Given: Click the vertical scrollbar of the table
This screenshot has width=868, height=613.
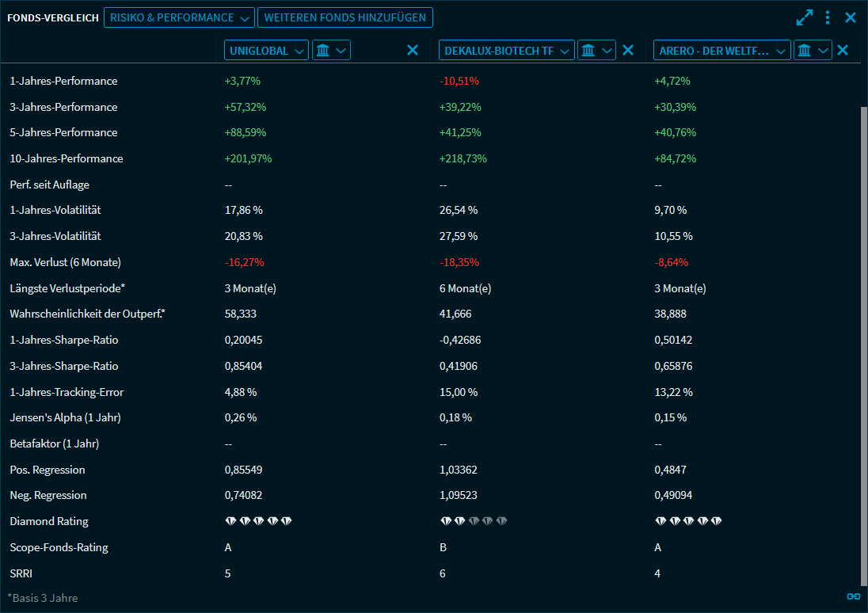Looking at the screenshot, I should click(863, 341).
